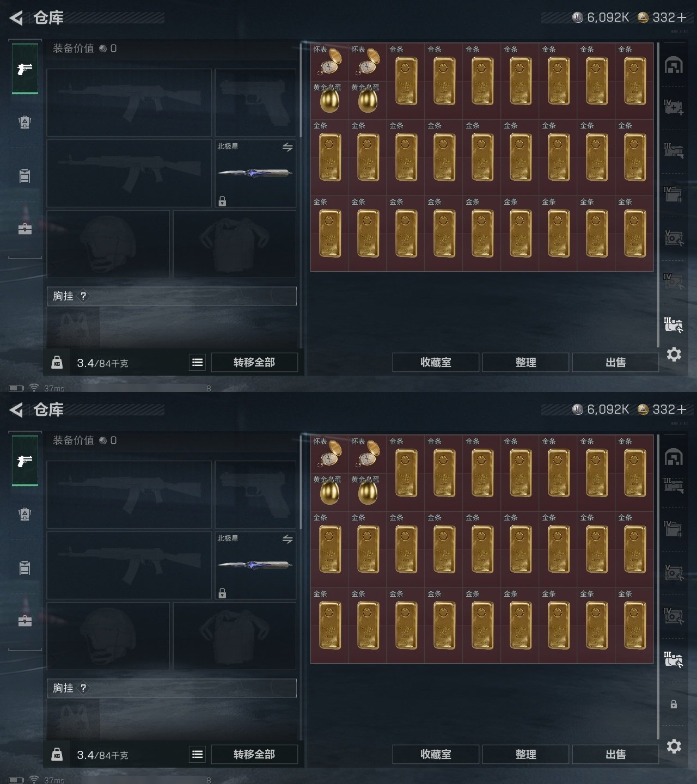Select the briefcase sidebar tab in the lower screenshot

(25, 621)
